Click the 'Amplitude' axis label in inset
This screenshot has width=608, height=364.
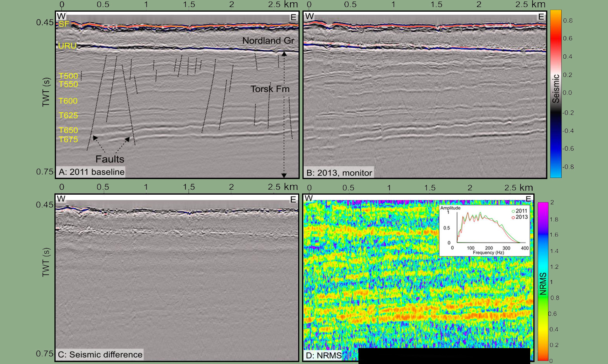click(x=450, y=208)
